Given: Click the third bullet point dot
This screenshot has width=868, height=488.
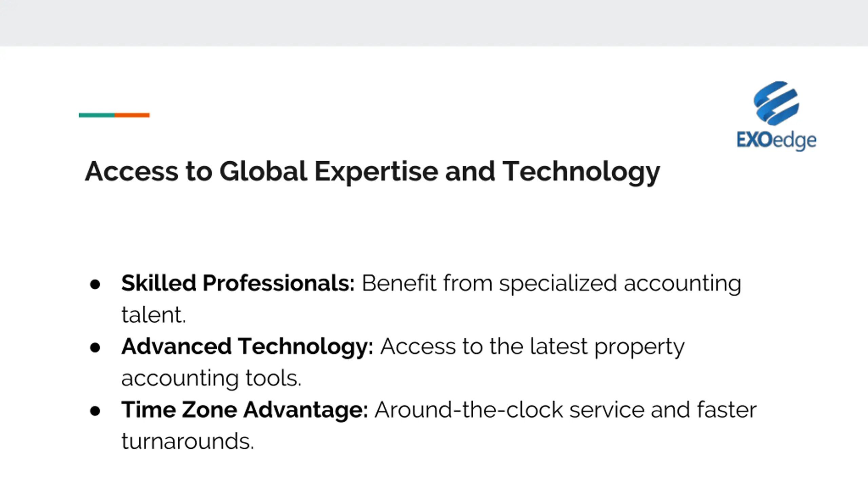Looking at the screenshot, I should pos(95,411).
